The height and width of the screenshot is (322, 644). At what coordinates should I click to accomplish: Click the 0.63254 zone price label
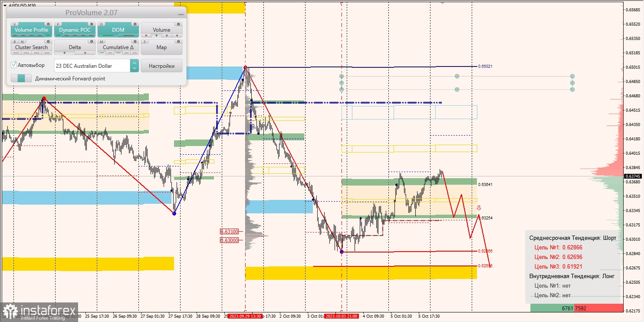click(485, 218)
